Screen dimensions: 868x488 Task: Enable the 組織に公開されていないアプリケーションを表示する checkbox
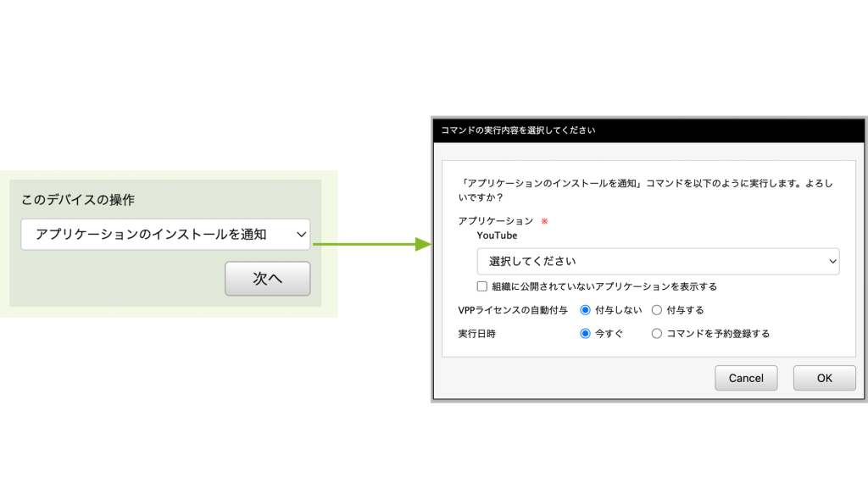point(482,286)
